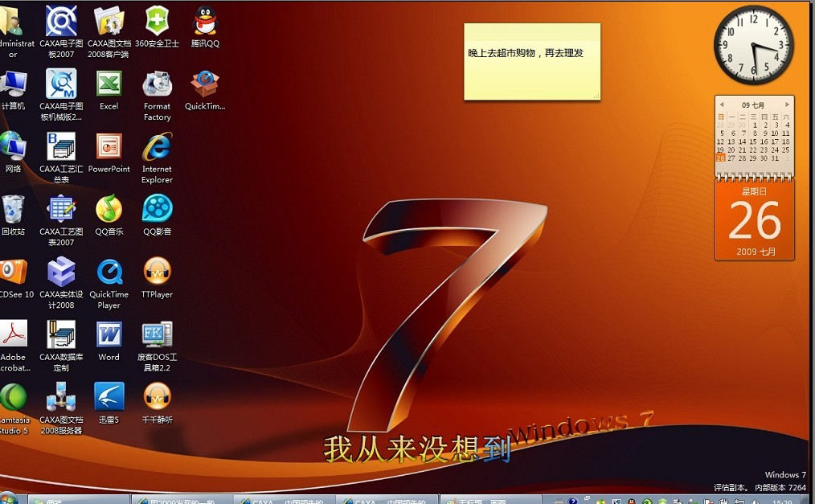The height and width of the screenshot is (504, 815).
Task: Click the 09 七月 calendar header
Action: [753, 105]
